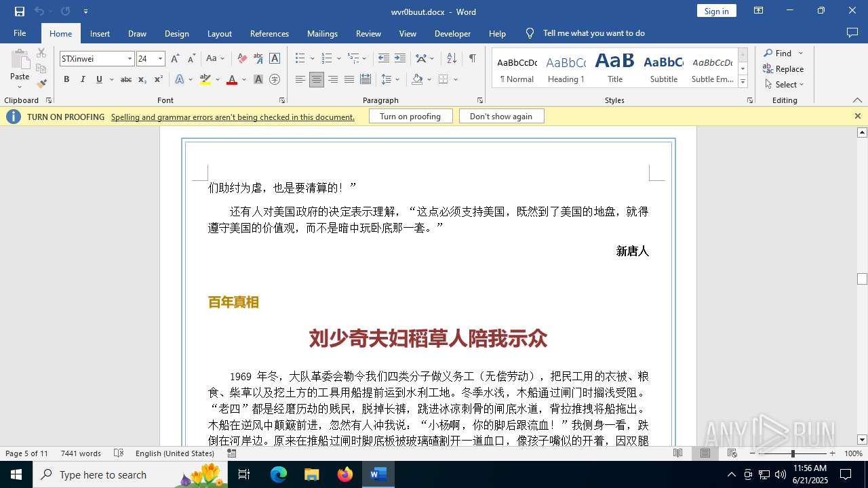Viewport: 868px width, 488px height.
Task: Switch to Web Layout view in status bar
Action: click(x=732, y=453)
